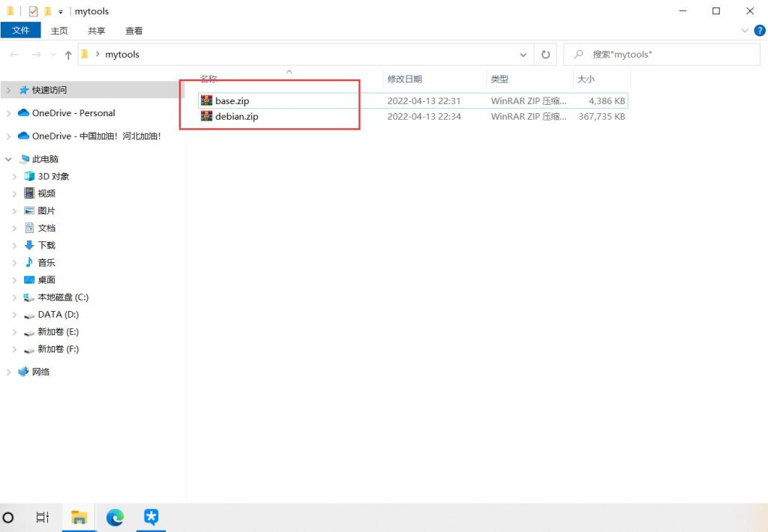The image size is (768, 532).
Task: Open the address bar history dropdown
Action: click(523, 55)
